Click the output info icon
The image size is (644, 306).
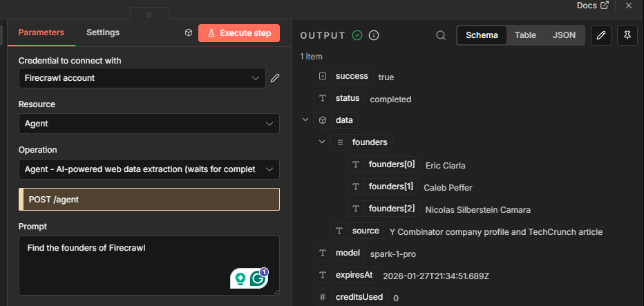[374, 35]
